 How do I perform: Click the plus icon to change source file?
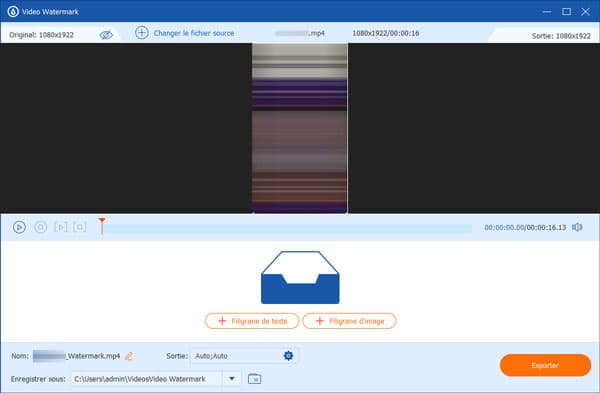pyautogui.click(x=142, y=33)
